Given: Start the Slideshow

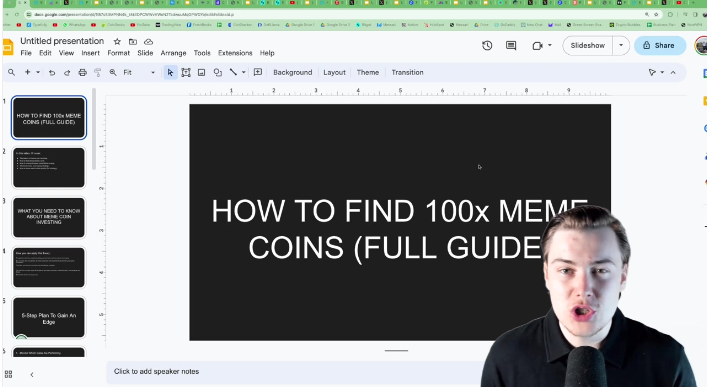Looking at the screenshot, I should click(x=588, y=46).
